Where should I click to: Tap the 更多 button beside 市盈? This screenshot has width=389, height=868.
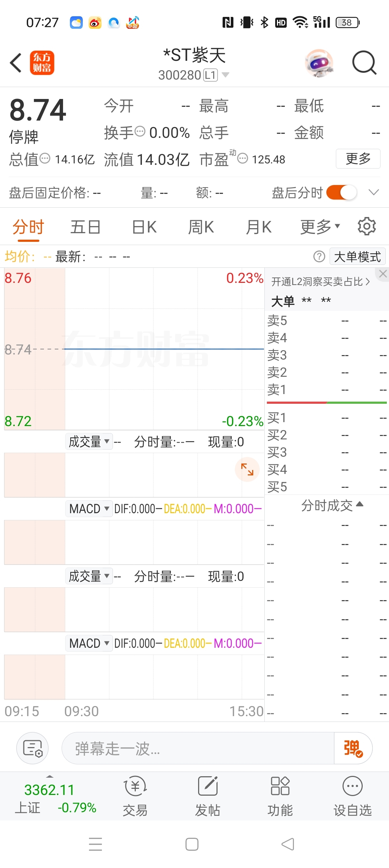(358, 158)
